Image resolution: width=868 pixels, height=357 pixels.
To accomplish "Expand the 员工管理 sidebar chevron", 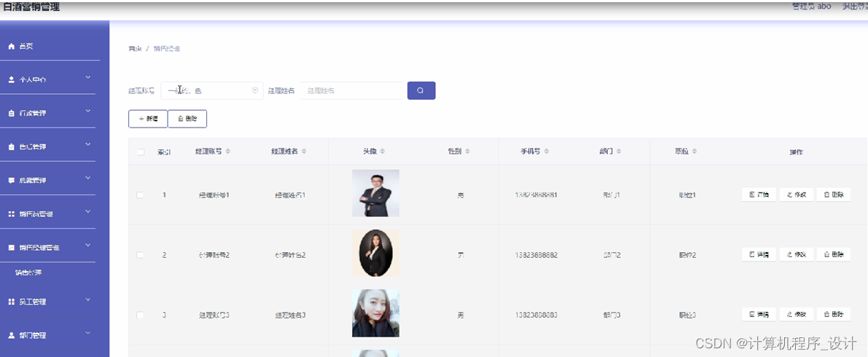I will 87,300.
